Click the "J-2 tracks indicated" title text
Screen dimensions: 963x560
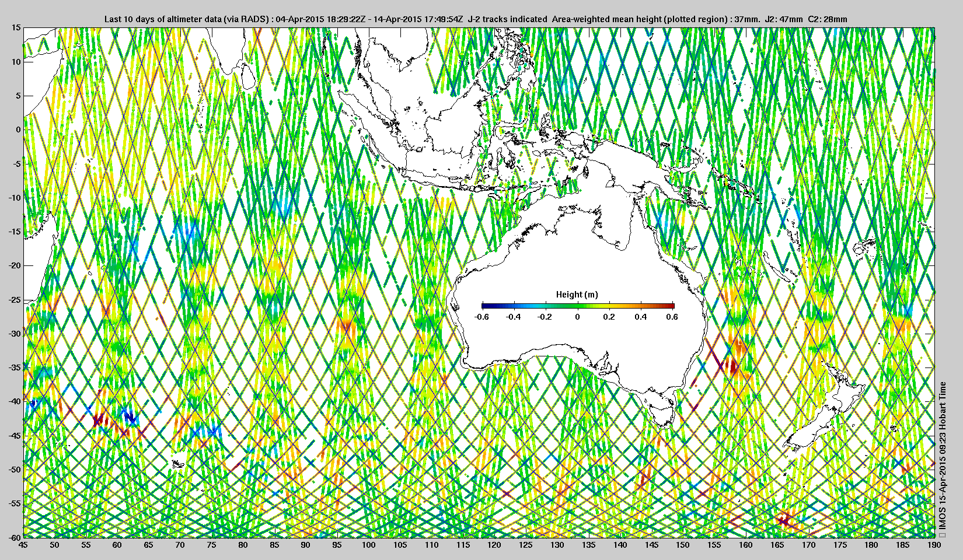coord(508,19)
